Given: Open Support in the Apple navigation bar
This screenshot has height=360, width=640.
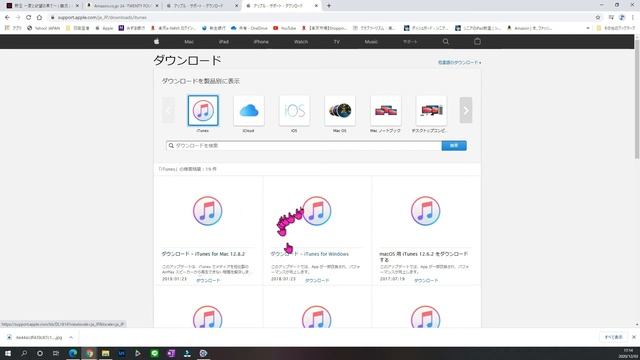Looking at the screenshot, I should coord(410,42).
